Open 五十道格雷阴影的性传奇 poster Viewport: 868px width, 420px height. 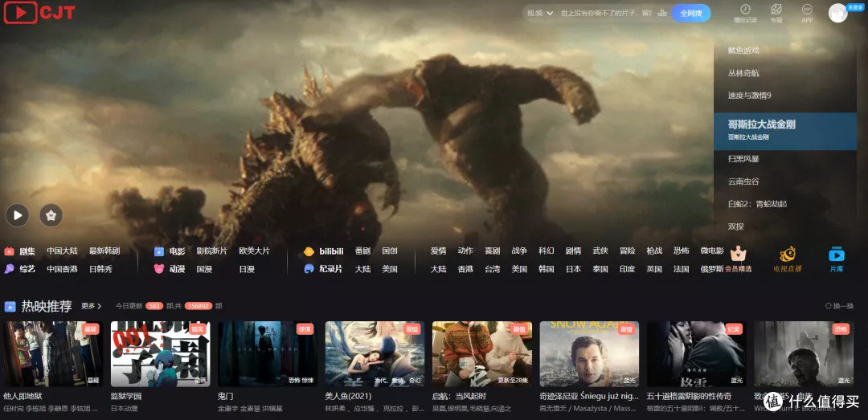coord(696,354)
